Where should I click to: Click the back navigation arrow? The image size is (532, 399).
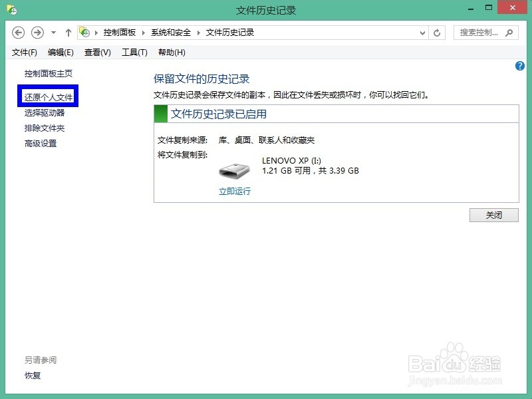click(x=18, y=32)
